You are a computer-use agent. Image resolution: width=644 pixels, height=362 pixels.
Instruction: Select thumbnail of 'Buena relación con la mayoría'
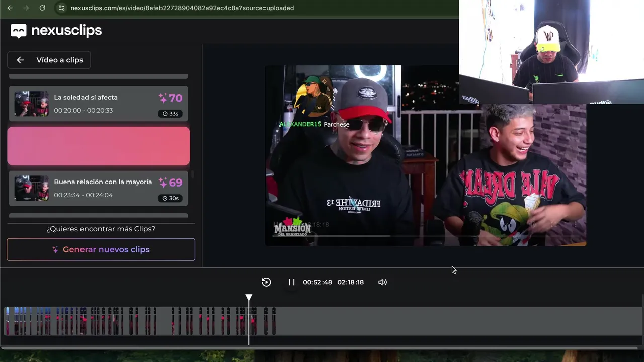pyautogui.click(x=31, y=188)
